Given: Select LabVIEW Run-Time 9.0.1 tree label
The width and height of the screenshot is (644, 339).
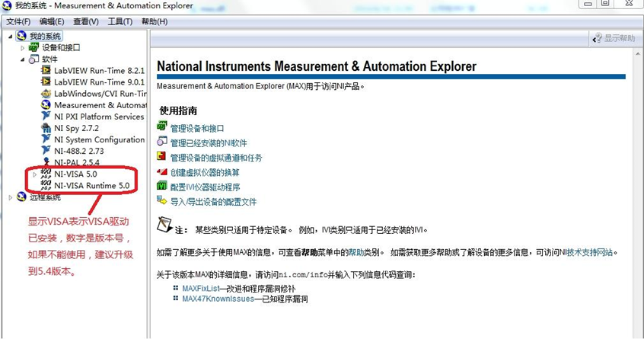Looking at the screenshot, I should (x=100, y=82).
